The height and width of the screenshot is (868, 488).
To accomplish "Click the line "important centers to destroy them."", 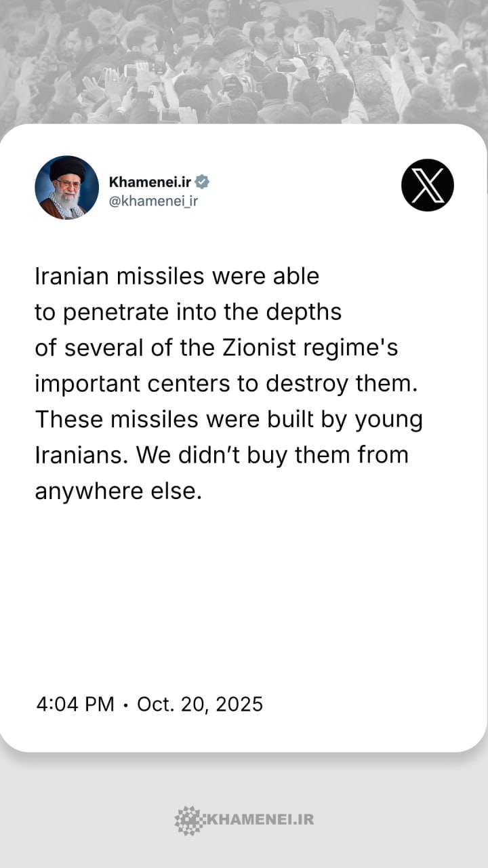I will click(x=224, y=383).
